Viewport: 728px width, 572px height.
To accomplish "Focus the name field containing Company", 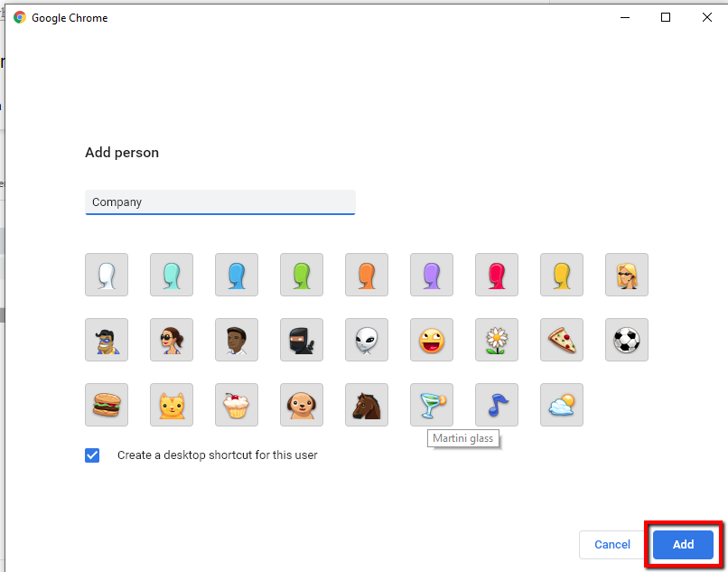I will click(220, 202).
